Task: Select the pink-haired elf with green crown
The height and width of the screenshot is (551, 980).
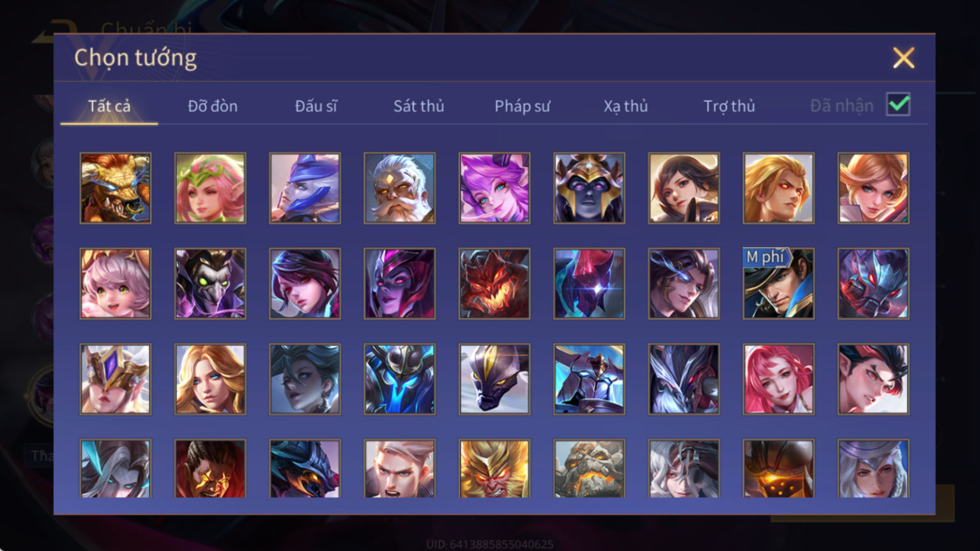Action: [210, 188]
